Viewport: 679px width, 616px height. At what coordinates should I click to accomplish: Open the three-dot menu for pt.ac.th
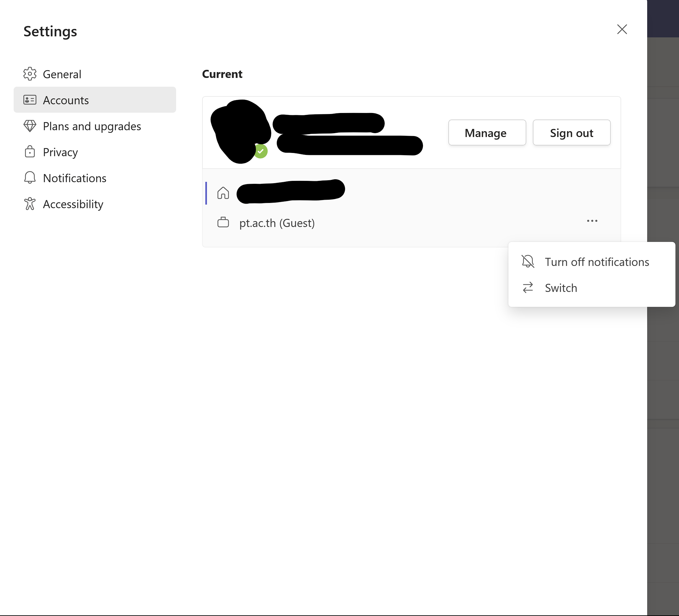592,221
